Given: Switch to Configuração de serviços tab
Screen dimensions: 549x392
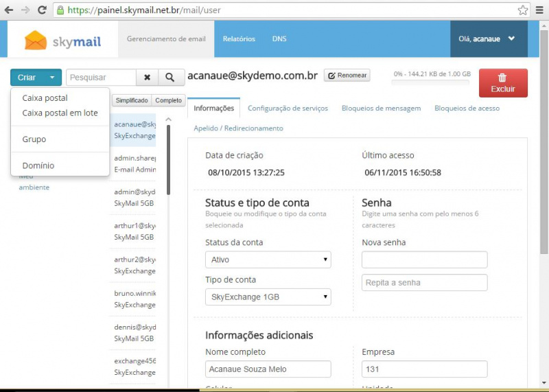Looking at the screenshot, I should tap(288, 108).
